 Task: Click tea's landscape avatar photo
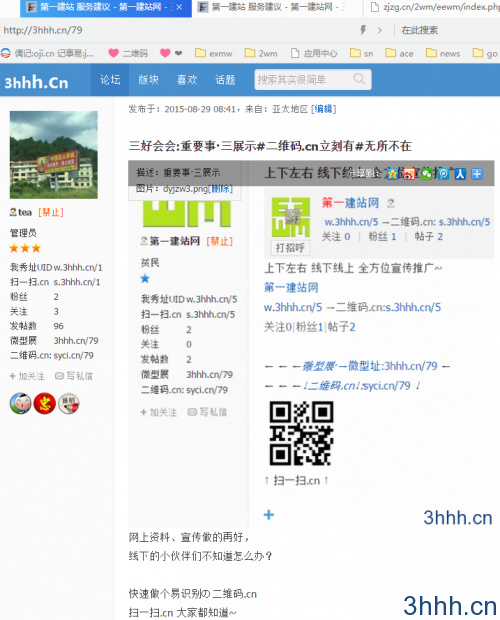coord(54,155)
